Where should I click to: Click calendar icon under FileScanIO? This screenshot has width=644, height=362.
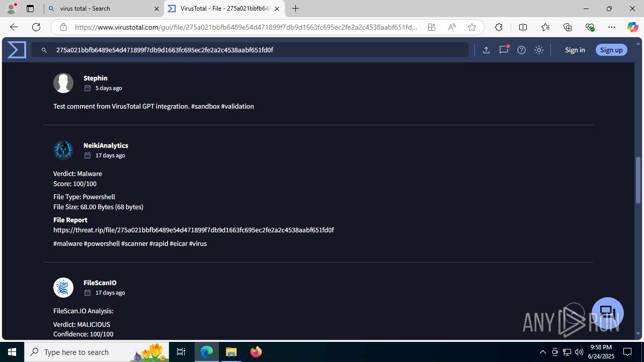tap(88, 293)
